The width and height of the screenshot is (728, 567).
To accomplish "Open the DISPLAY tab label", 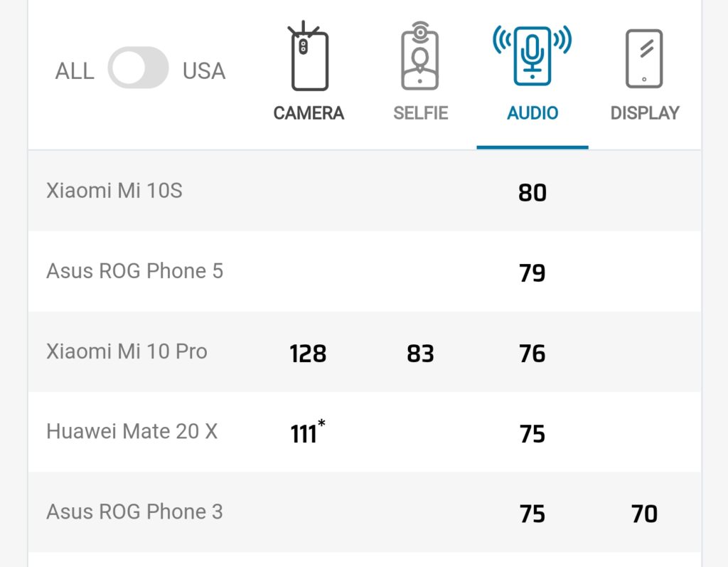I will tap(645, 113).
